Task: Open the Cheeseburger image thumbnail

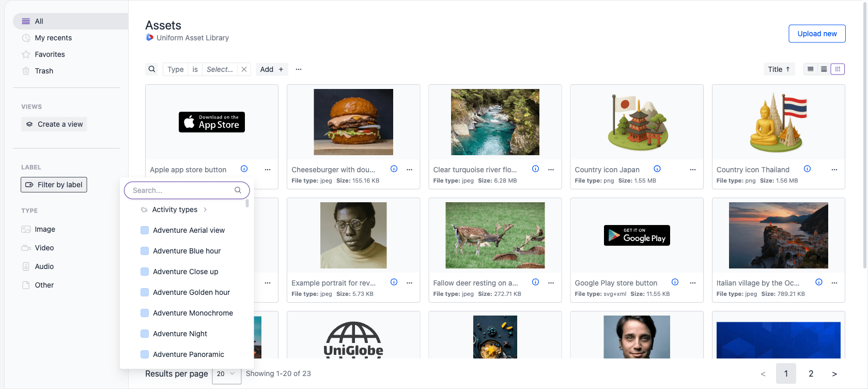Action: (x=353, y=122)
